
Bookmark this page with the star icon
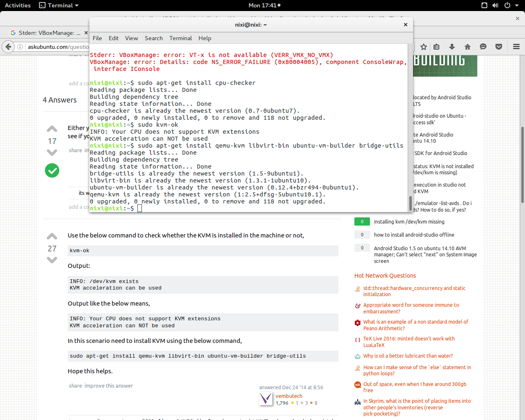pyautogui.click(x=424, y=47)
